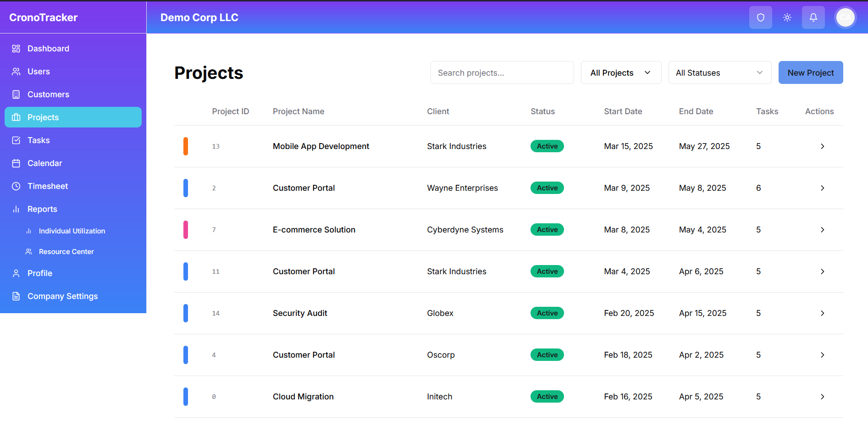Open the Profile page link
Viewport: 868px width, 426px height.
tap(73, 273)
